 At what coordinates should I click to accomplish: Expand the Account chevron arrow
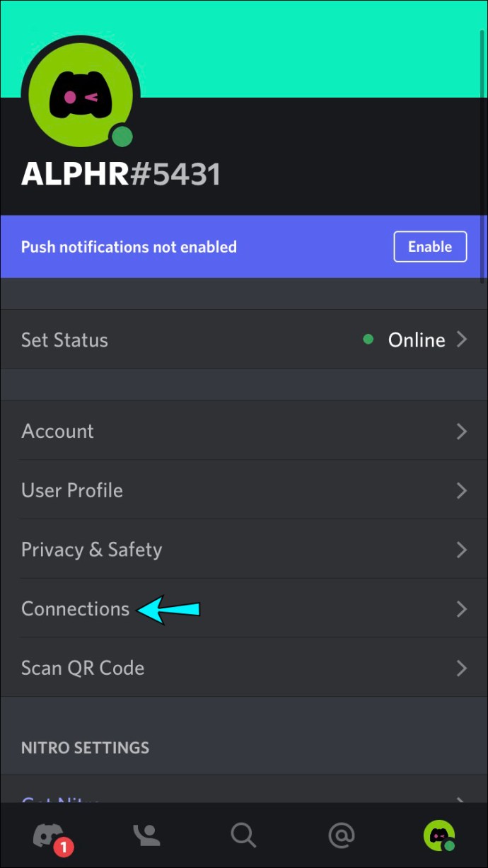click(x=462, y=431)
